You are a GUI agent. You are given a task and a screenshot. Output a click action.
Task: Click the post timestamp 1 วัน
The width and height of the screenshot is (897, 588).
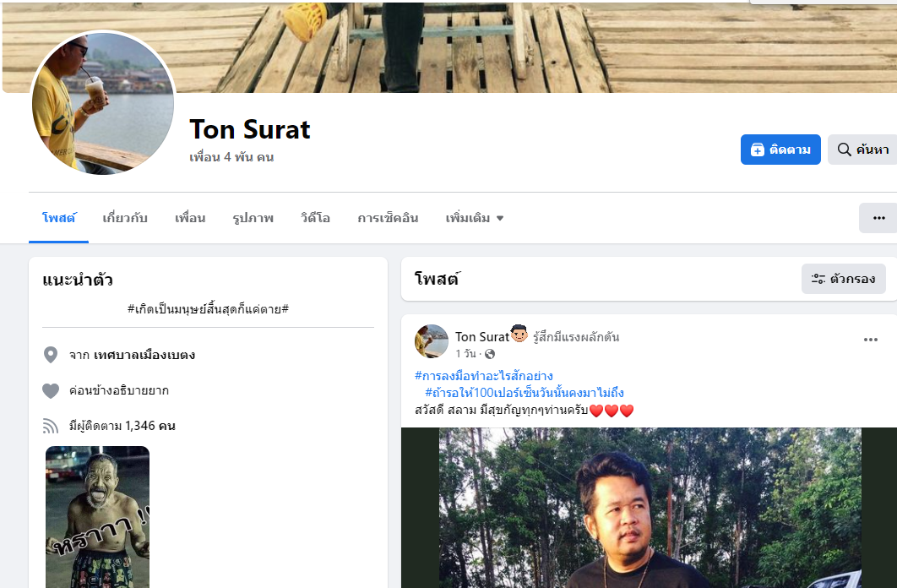click(465, 354)
